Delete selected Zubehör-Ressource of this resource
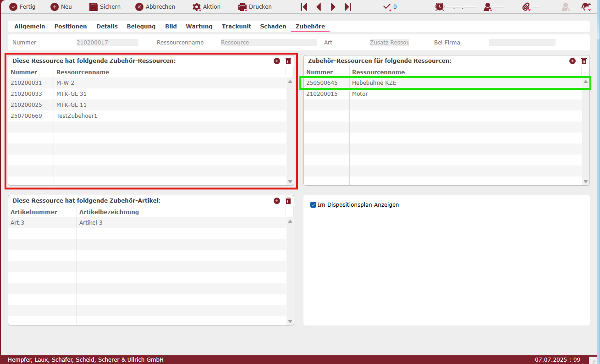Screen dimensions: 600x364 tap(288, 61)
